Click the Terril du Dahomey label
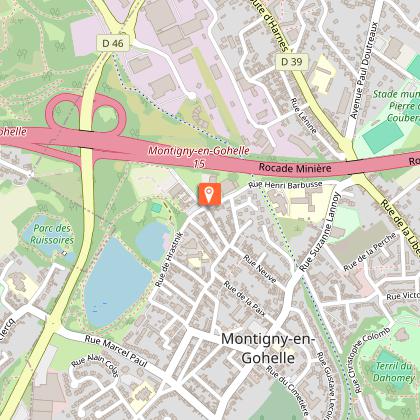 (393, 372)
